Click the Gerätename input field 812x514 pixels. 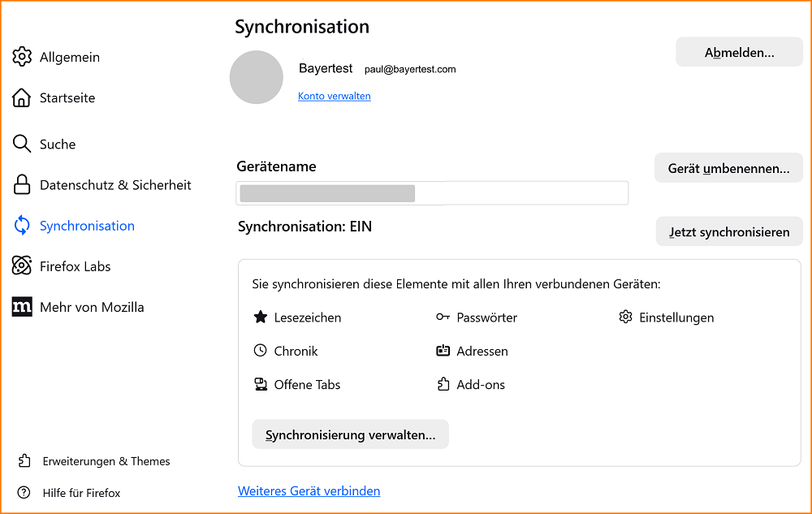[x=430, y=193]
